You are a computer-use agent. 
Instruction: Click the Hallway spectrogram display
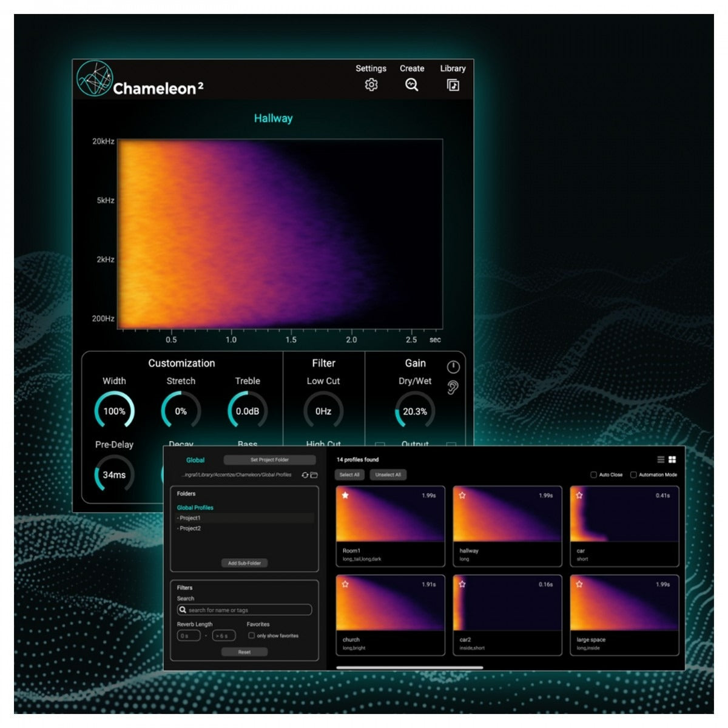(x=280, y=234)
